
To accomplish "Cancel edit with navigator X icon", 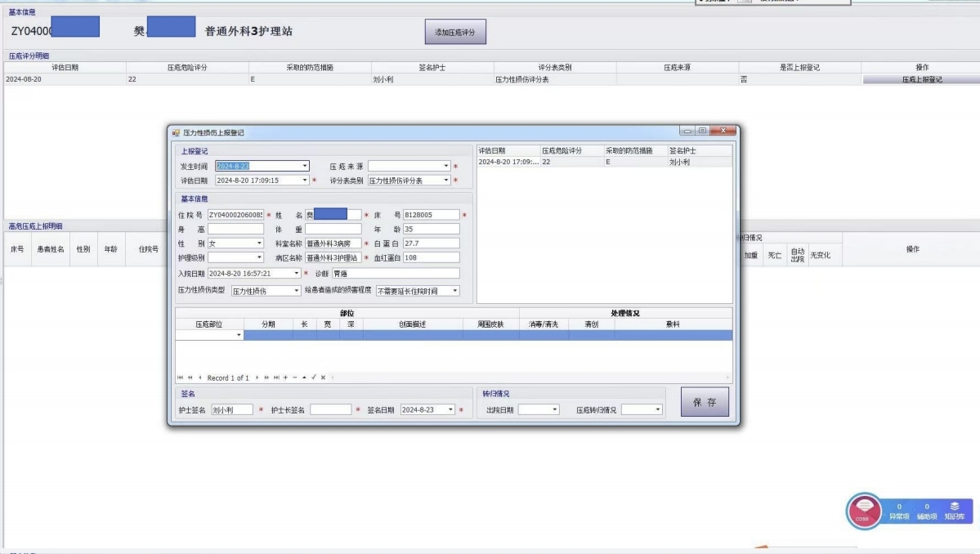I will (323, 378).
